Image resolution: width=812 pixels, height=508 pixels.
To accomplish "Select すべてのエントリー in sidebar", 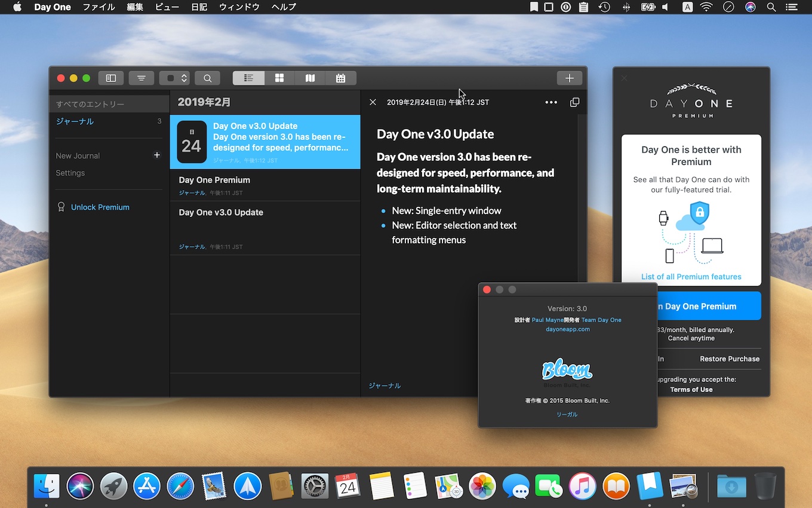I will click(109, 104).
